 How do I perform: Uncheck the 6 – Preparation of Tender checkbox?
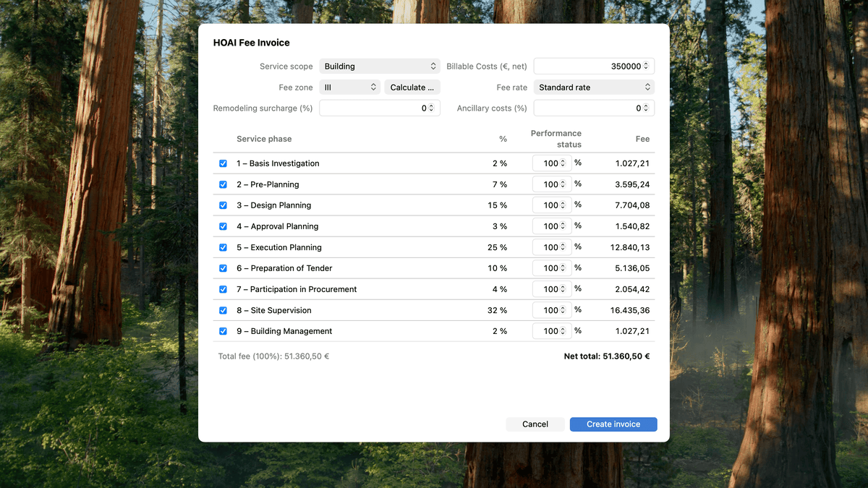tap(223, 268)
